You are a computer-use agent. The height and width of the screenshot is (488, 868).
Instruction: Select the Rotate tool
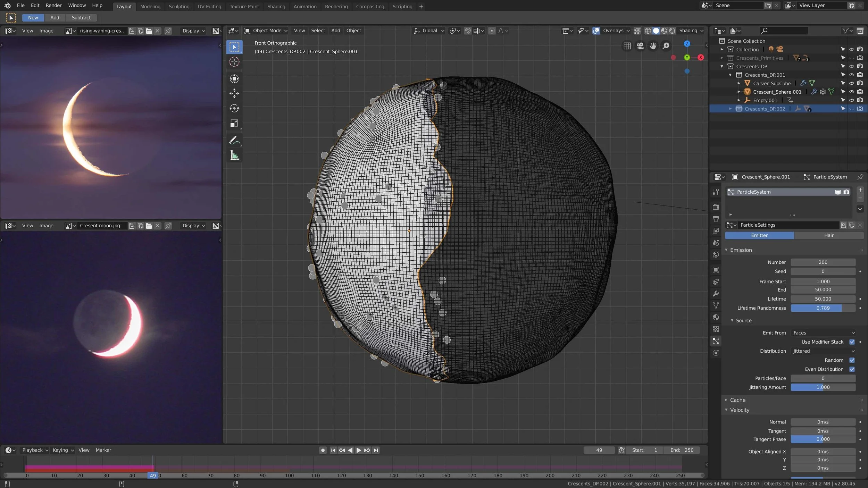pos(234,108)
